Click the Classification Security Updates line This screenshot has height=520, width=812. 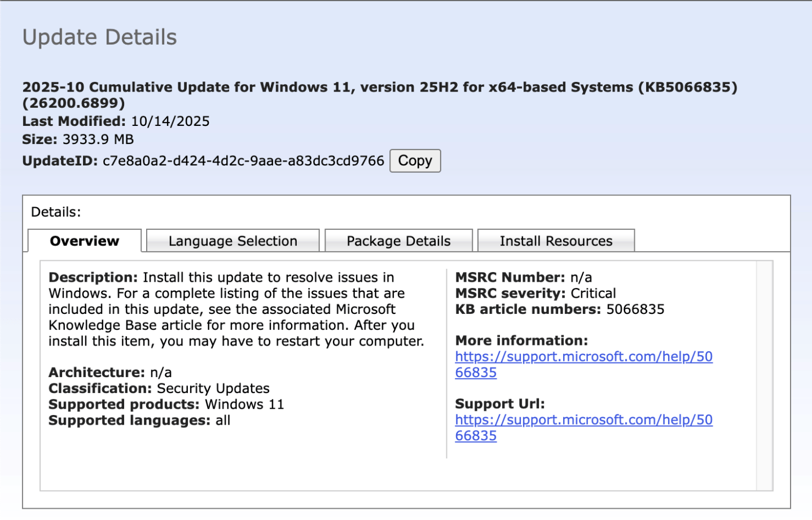coord(159,388)
